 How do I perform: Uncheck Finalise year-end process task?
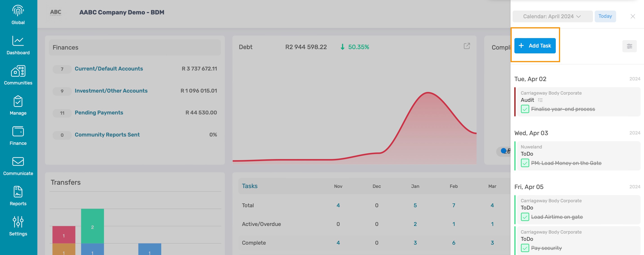click(x=525, y=109)
